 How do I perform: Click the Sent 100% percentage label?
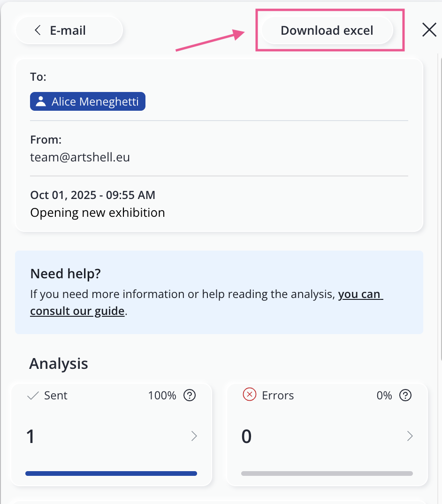[x=162, y=396]
